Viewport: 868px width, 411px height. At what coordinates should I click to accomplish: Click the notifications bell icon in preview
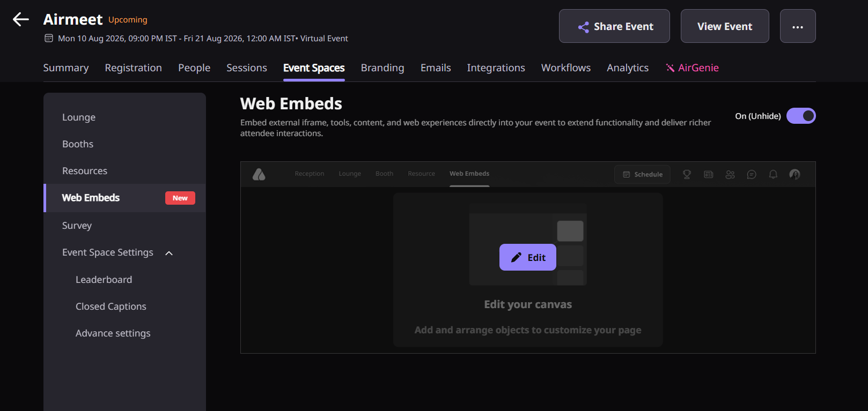(x=773, y=174)
